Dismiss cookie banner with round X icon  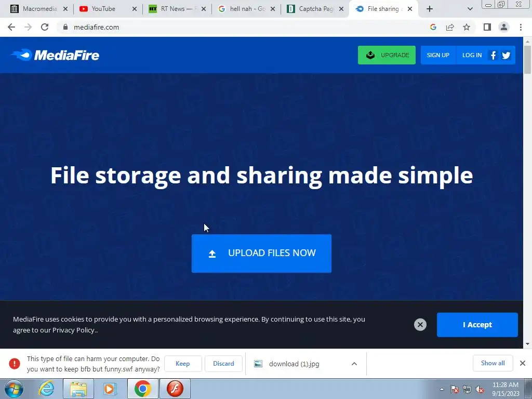click(420, 325)
